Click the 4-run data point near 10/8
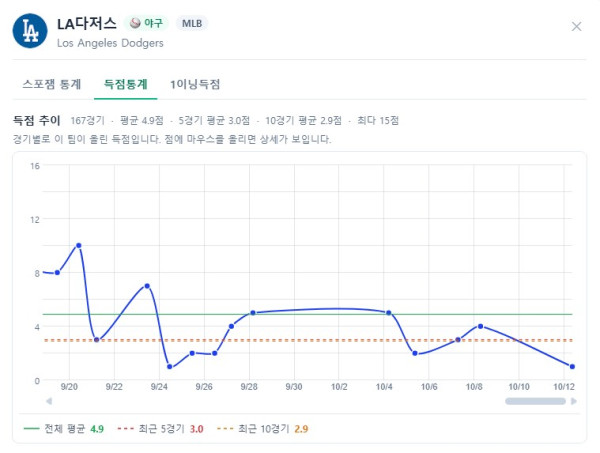 [x=480, y=326]
